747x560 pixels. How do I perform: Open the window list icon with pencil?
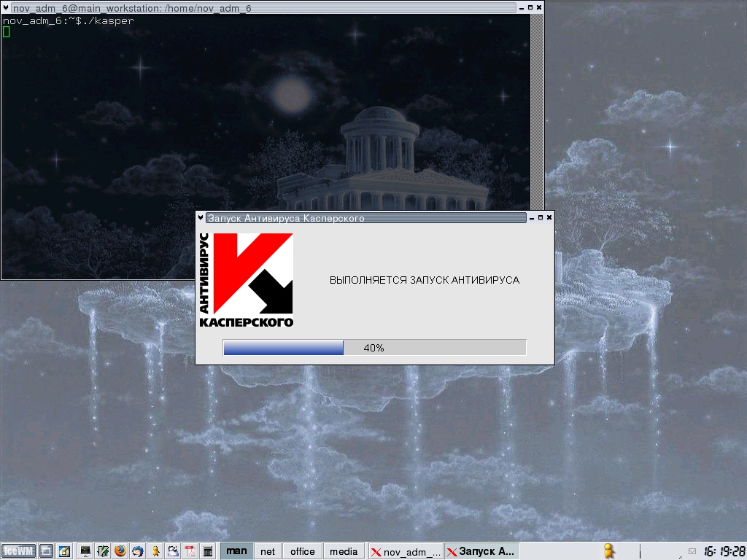(64, 551)
